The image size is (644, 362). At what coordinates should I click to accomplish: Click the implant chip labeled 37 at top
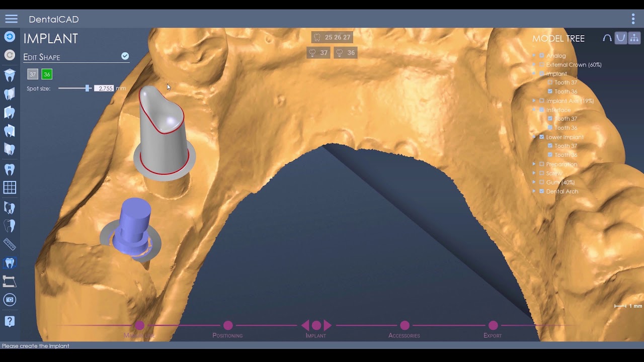(x=318, y=53)
